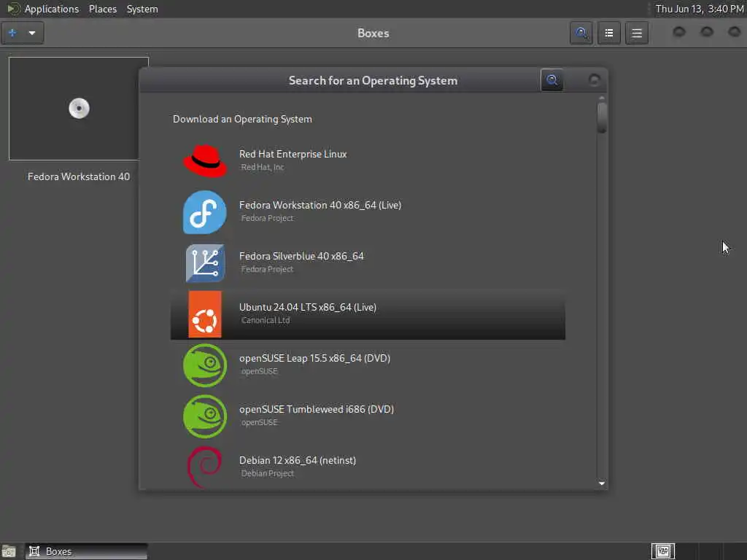Viewport: 747px width, 560px height.
Task: Click the clock showing Thu Jun 13, 3:40 PM
Action: (700, 9)
